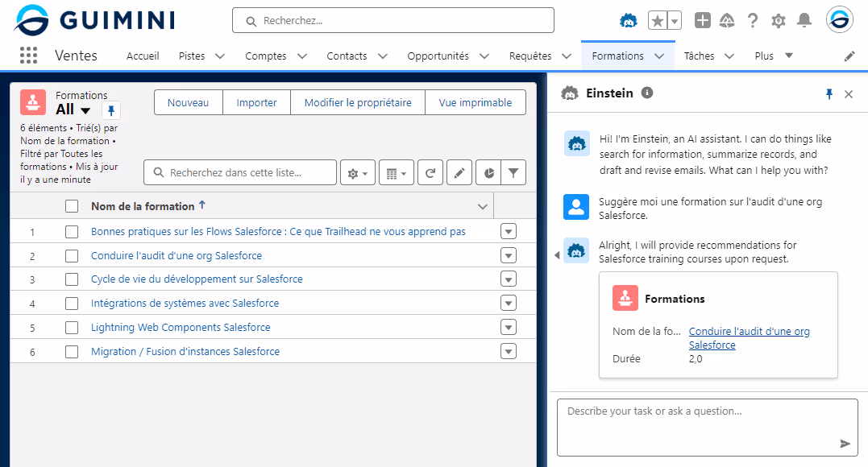
Task: Click the Formations icon in Einstein result card
Action: tap(625, 298)
